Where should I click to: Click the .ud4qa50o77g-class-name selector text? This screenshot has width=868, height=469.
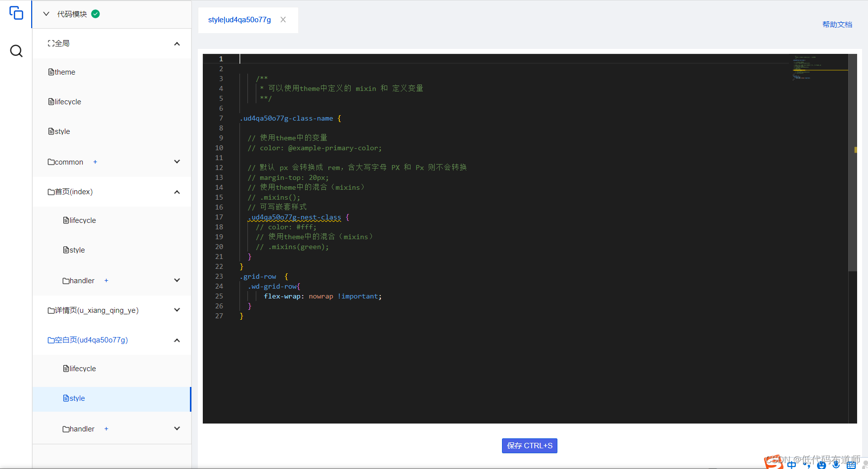pyautogui.click(x=286, y=118)
